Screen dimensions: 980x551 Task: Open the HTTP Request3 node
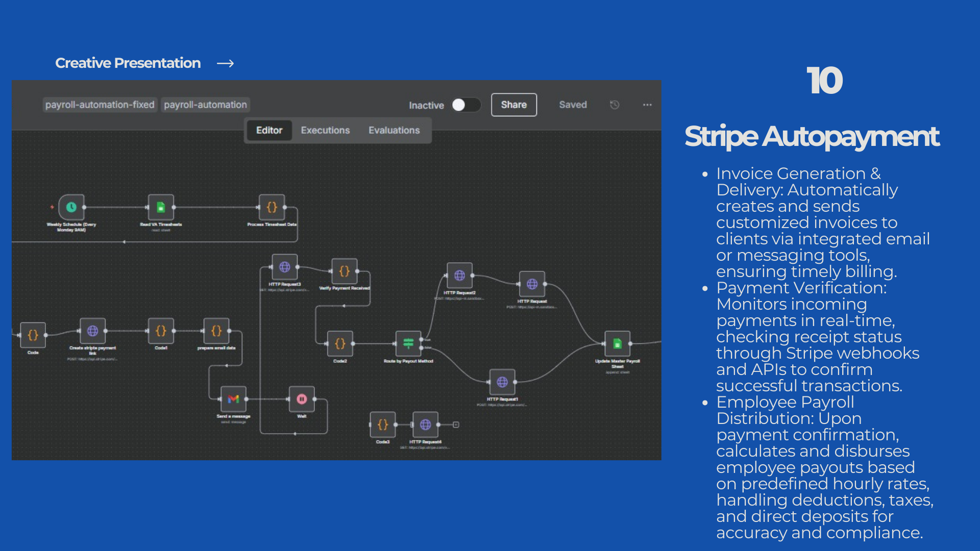click(284, 267)
